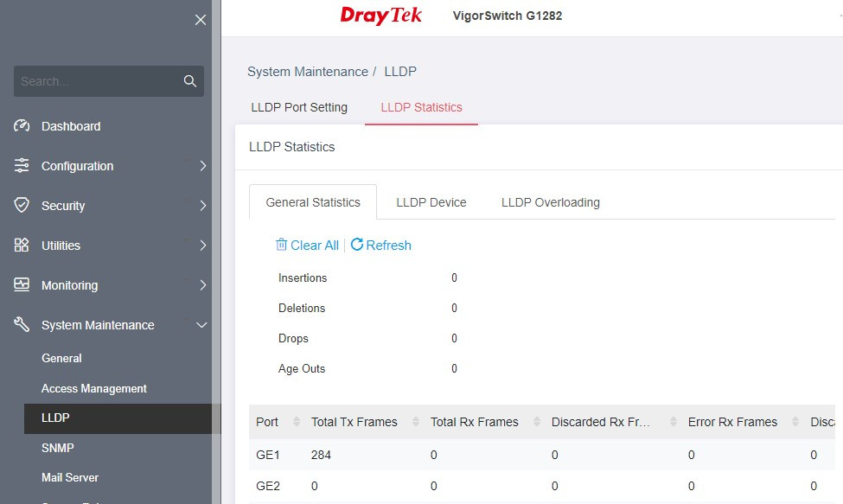Sort the table by Port column arrows

[x=297, y=422]
